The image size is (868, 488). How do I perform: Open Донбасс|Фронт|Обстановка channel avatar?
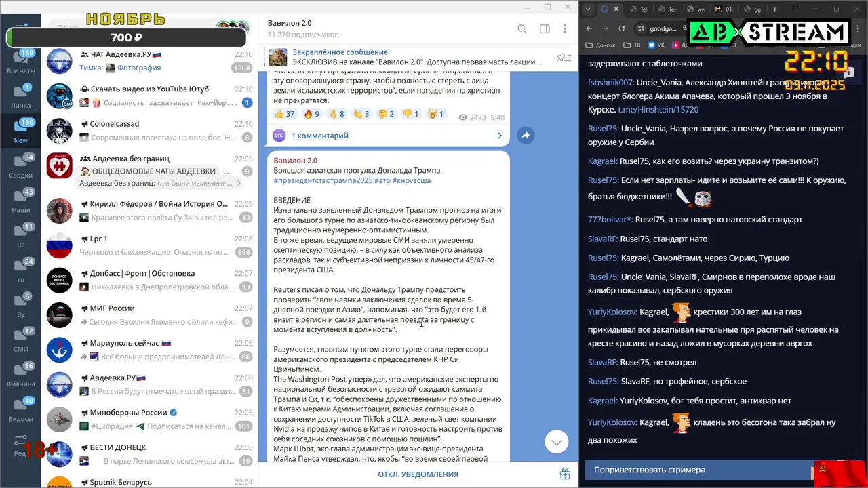tap(60, 280)
